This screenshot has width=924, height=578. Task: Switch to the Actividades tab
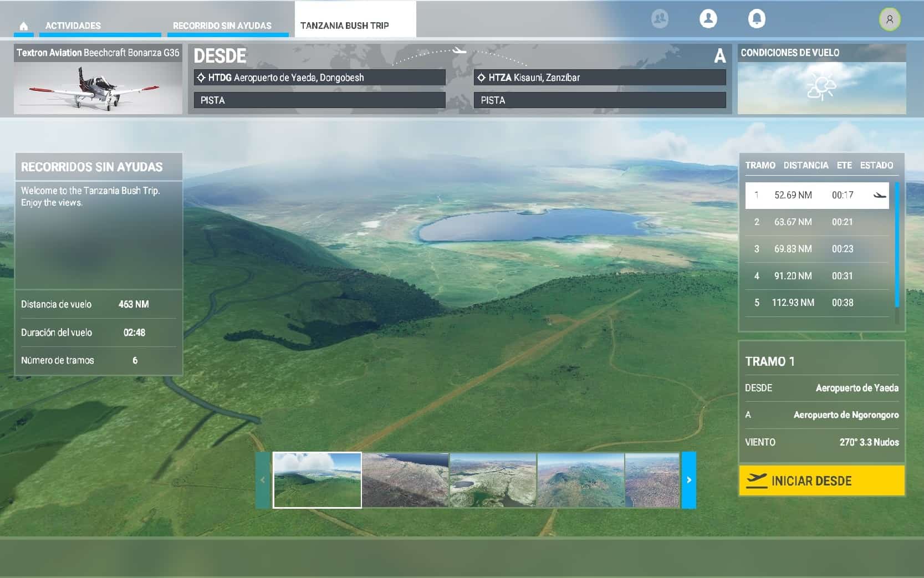pyautogui.click(x=73, y=26)
